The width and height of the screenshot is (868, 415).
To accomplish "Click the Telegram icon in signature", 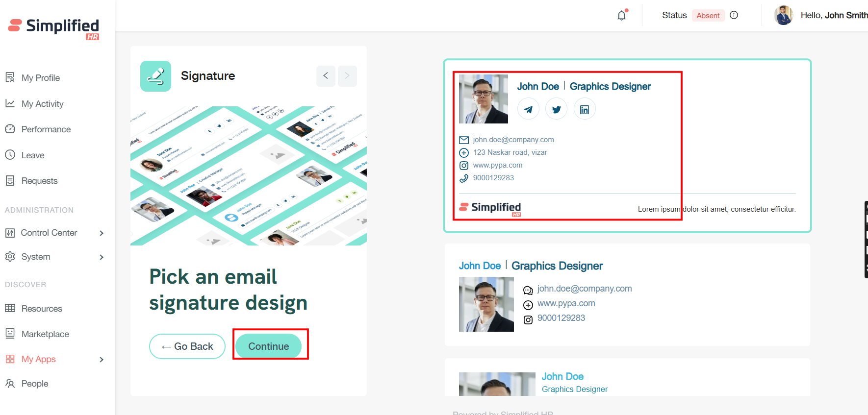I will [528, 109].
